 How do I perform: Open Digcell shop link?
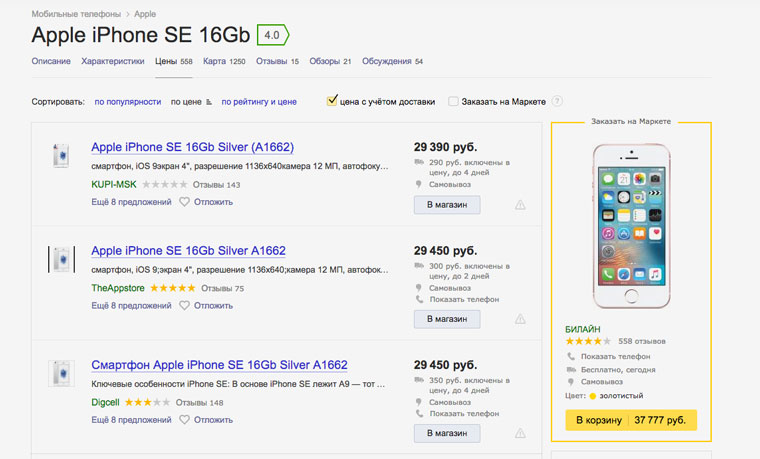105,402
